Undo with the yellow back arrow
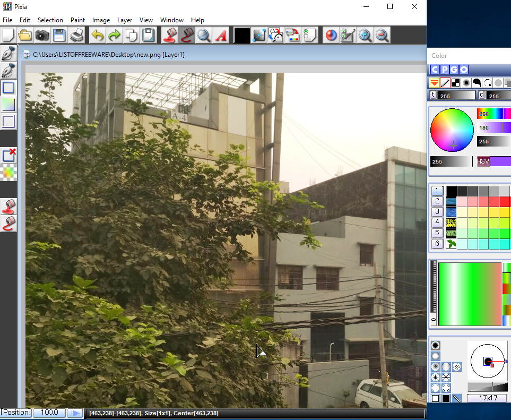 tap(98, 35)
